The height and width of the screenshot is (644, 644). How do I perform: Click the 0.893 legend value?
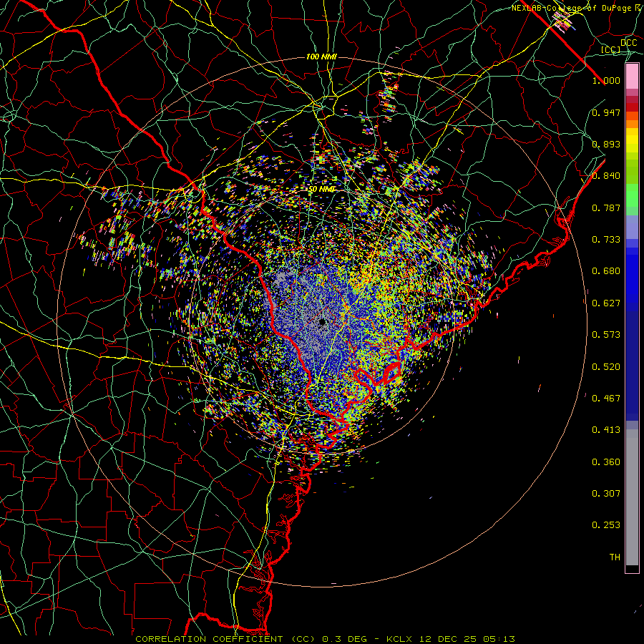[606, 144]
